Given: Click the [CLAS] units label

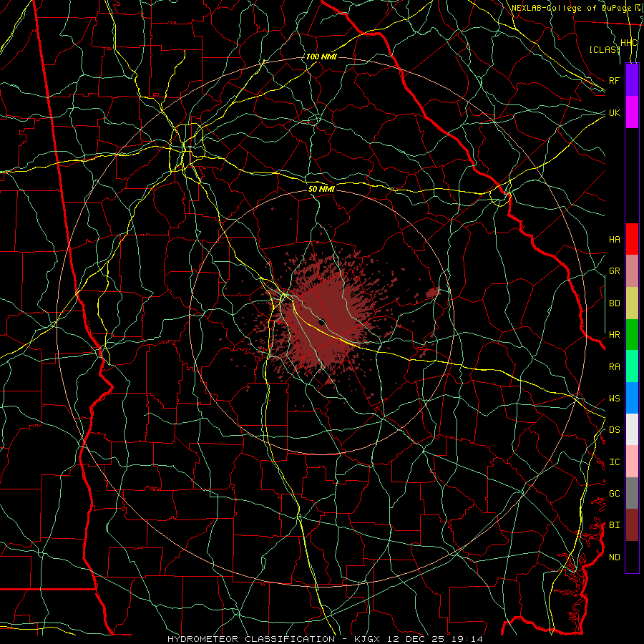Looking at the screenshot, I should coord(604,49).
